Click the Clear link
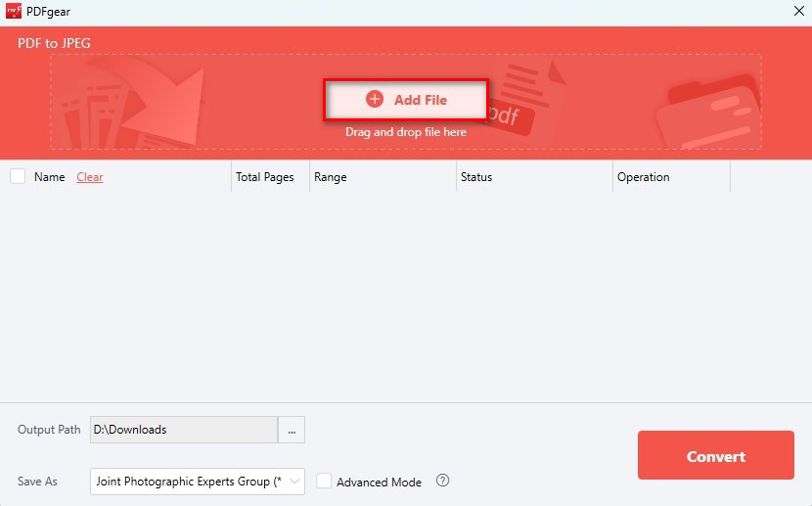The height and width of the screenshot is (506, 812). click(x=90, y=177)
